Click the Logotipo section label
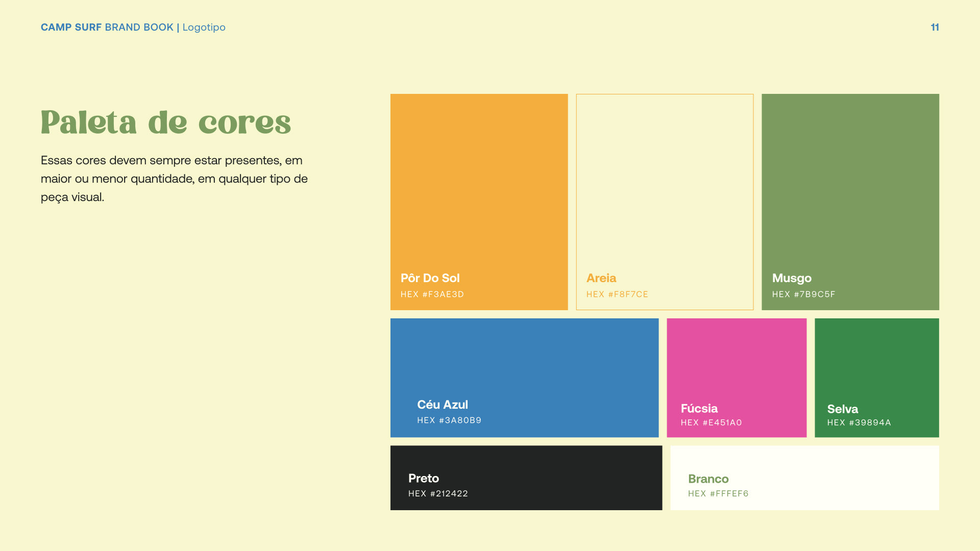The height and width of the screenshot is (551, 980). coord(204,28)
